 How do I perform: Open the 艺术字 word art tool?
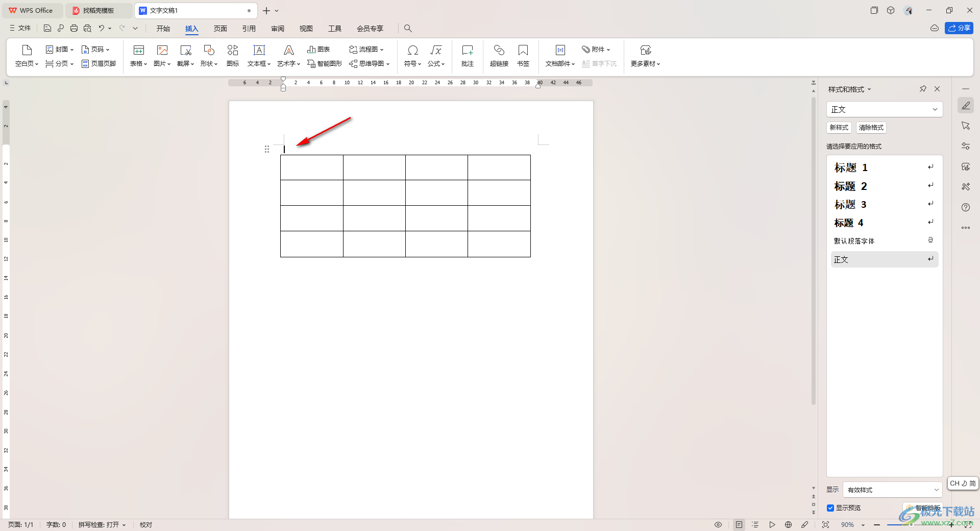(288, 55)
